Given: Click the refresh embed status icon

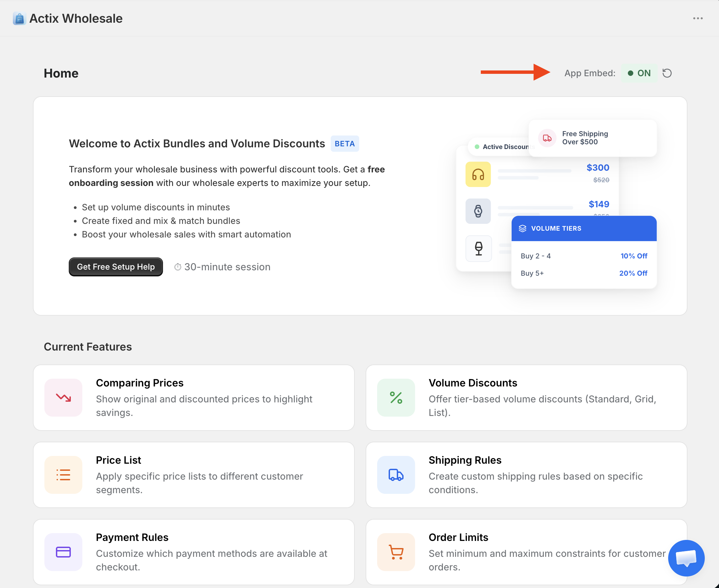Looking at the screenshot, I should pos(667,73).
